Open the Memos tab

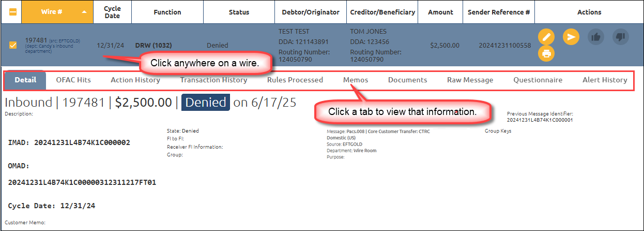[x=356, y=80]
